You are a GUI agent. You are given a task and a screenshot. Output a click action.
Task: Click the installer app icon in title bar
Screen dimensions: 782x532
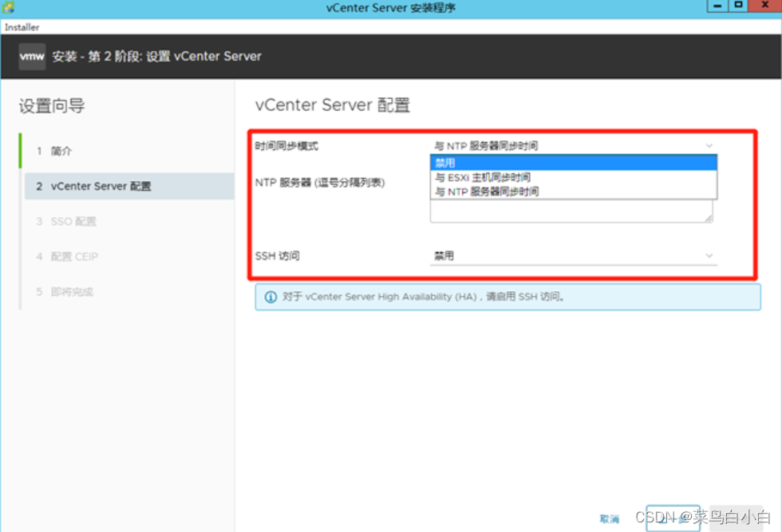click(x=7, y=7)
